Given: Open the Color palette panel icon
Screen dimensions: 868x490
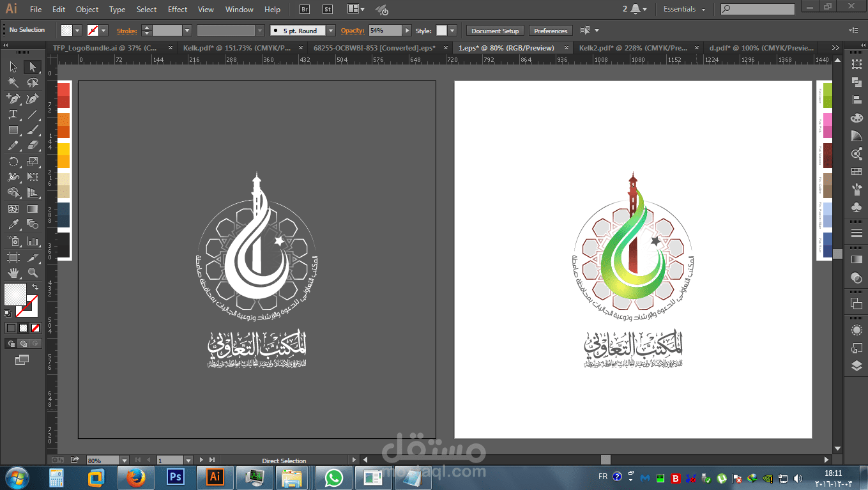Looking at the screenshot, I should [857, 118].
